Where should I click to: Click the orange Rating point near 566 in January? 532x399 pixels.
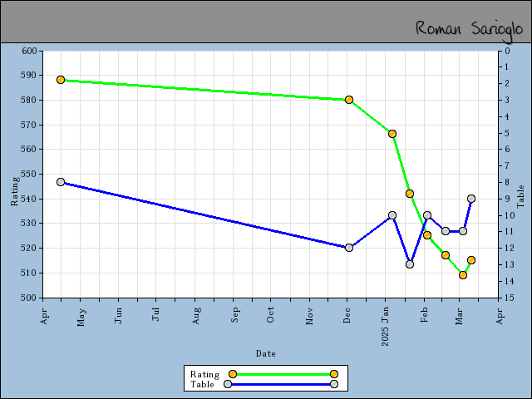click(392, 134)
